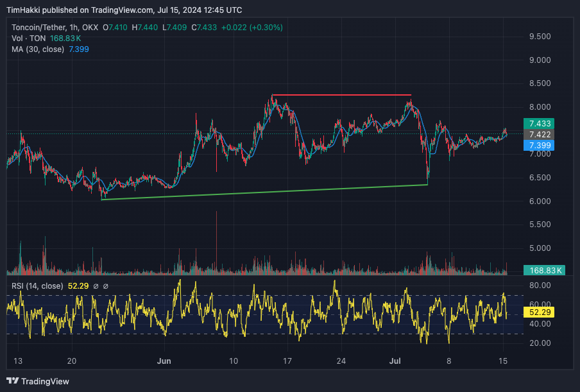Click the 6.500 price axis label
This screenshot has width=580, height=392.
click(540, 178)
